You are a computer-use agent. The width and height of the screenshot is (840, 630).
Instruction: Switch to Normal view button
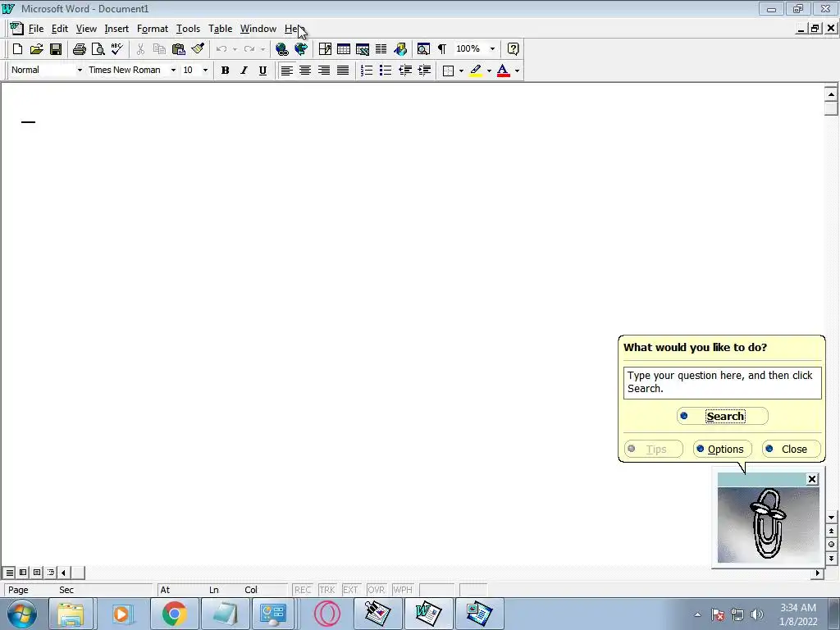(x=10, y=573)
